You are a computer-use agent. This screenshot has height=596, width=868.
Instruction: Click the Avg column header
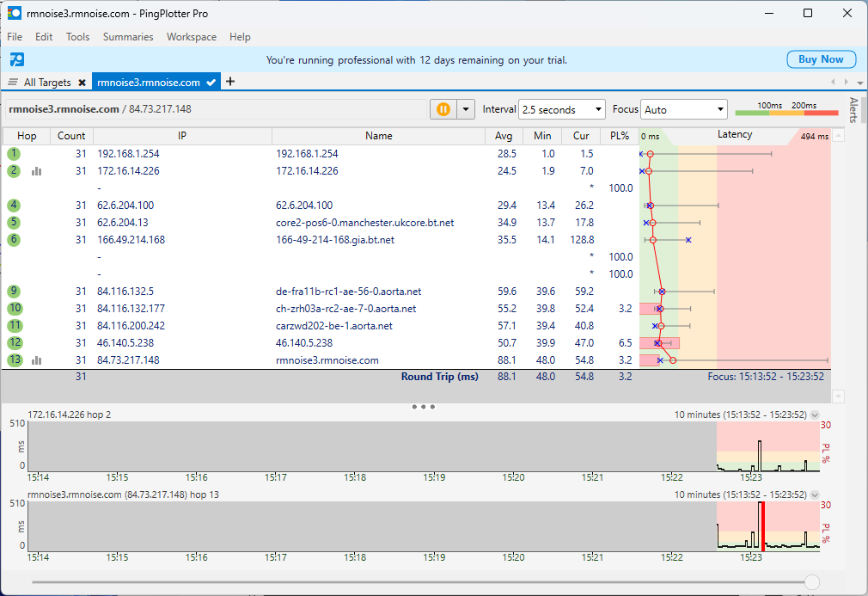504,136
